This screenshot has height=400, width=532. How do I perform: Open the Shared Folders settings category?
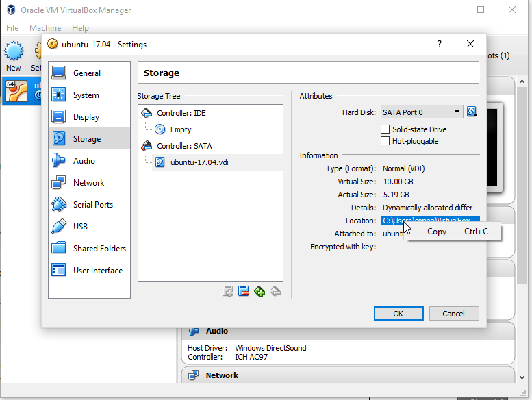99,249
